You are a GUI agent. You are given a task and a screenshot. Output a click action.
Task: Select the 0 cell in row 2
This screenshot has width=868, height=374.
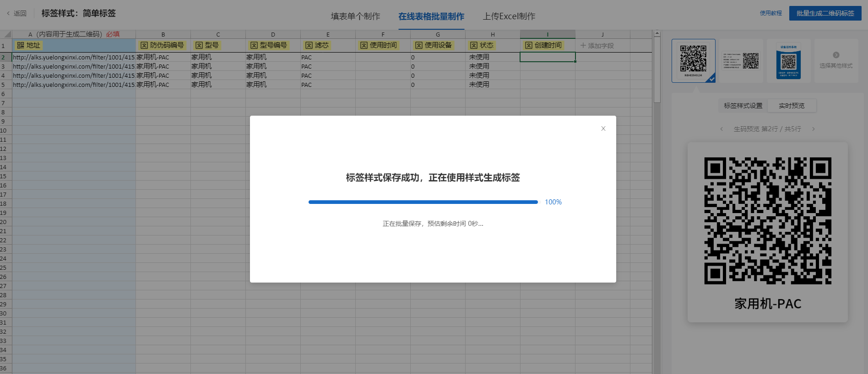(438, 57)
